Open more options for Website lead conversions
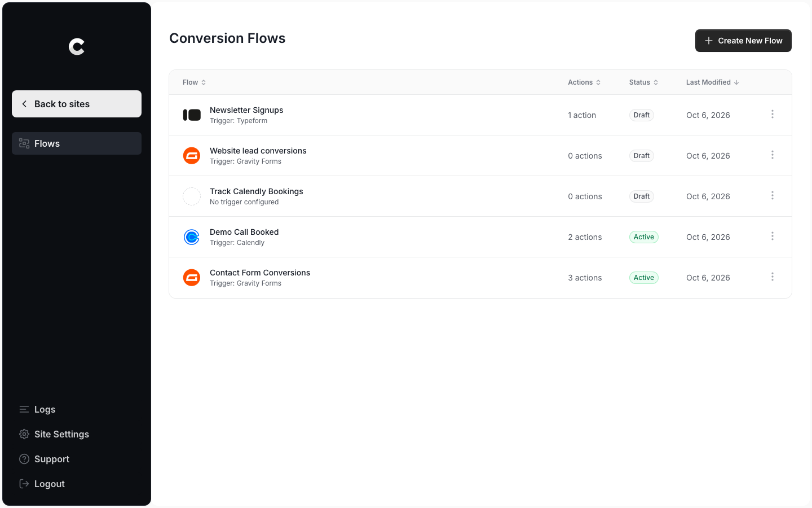Screen dimensions: 812x508 [773, 155]
